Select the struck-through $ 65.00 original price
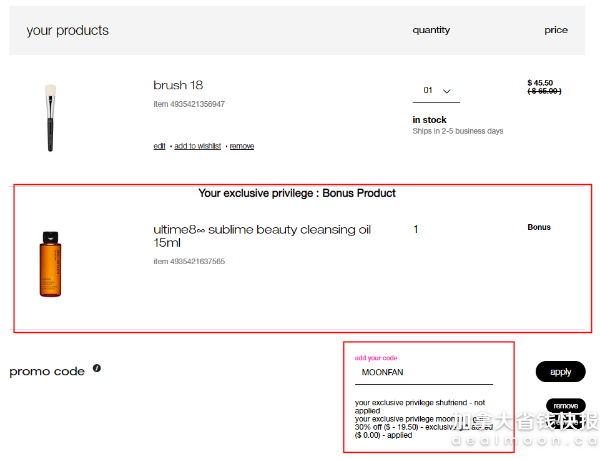600x459 pixels. coord(544,91)
